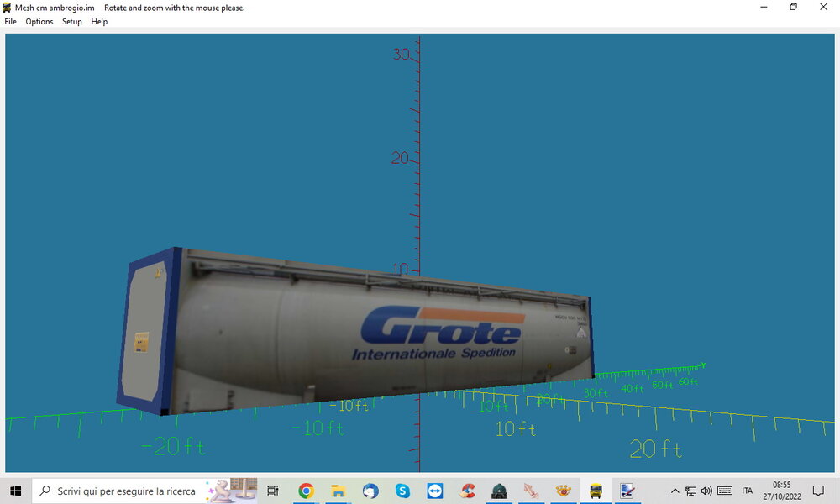This screenshot has height=504, width=840.
Task: Show hidden system tray icons
Action: pos(675,491)
